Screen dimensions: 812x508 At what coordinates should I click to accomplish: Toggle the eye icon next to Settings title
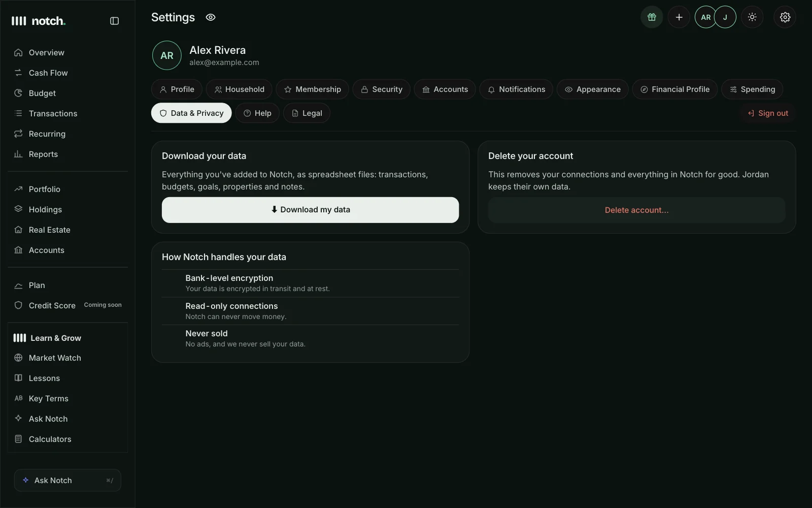click(x=211, y=17)
